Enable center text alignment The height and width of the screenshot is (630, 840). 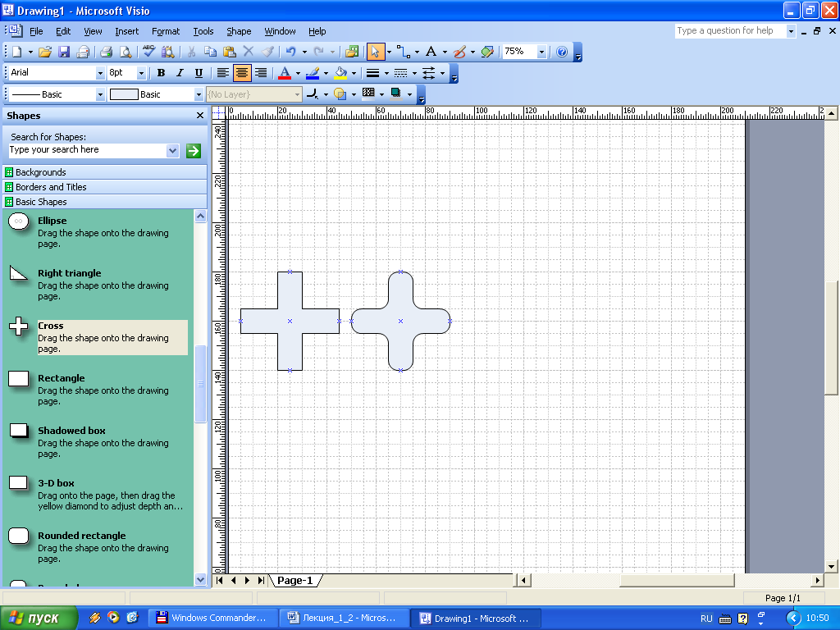click(242, 73)
